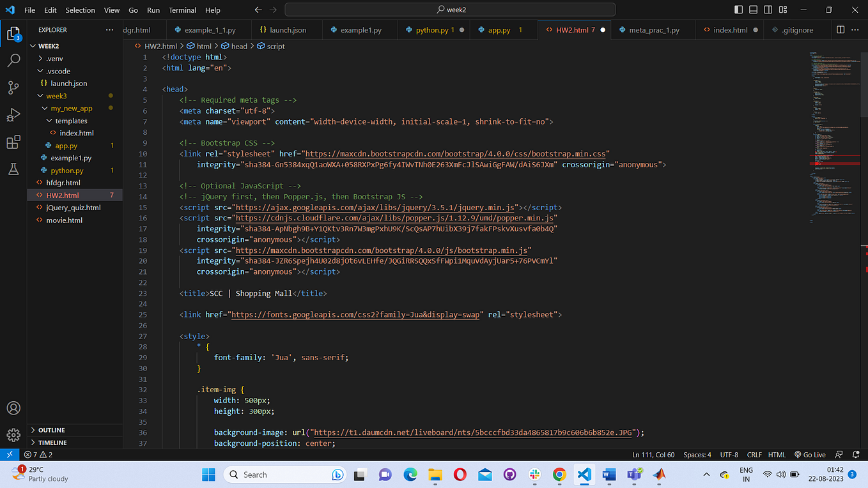Open the Manage settings gear
Viewport: 868px width, 488px height.
(x=13, y=434)
